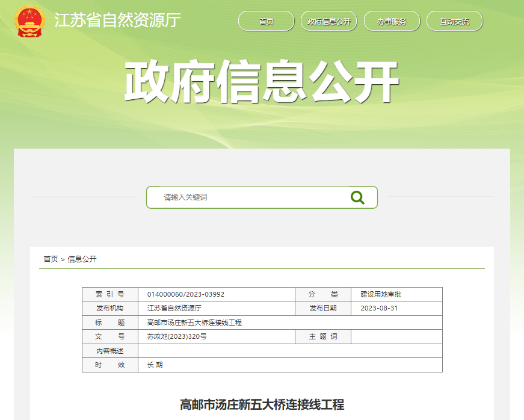Click the large 政府信息公开 banner heading
Image resolution: width=524 pixels, height=420 pixels.
click(262, 82)
